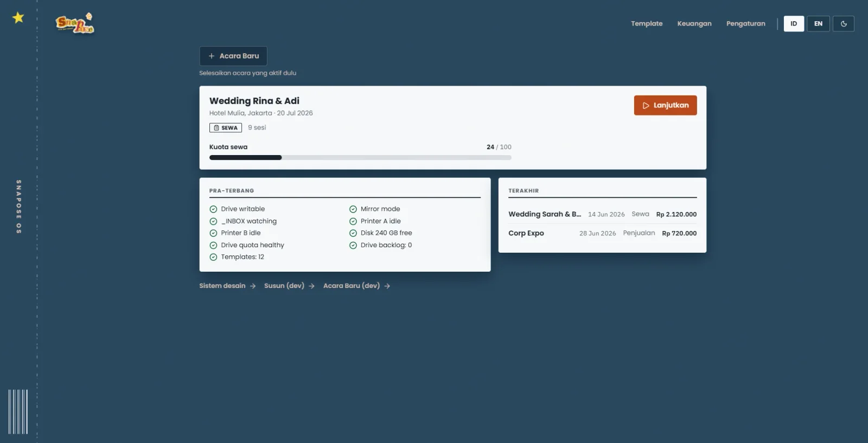The height and width of the screenshot is (443, 868).
Task: Click the 28 Jun 2026 date
Action: pyautogui.click(x=598, y=234)
